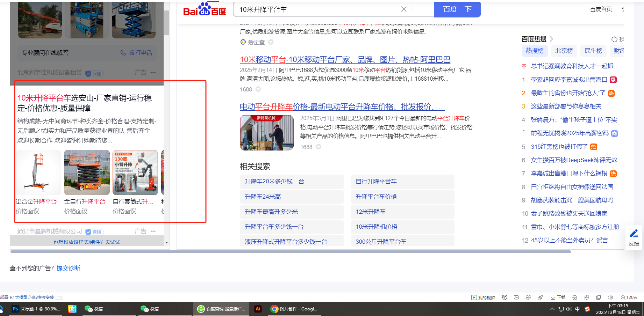644x316 pixels.
Task: Refresh the Baidu hot search list
Action: click(x=614, y=39)
